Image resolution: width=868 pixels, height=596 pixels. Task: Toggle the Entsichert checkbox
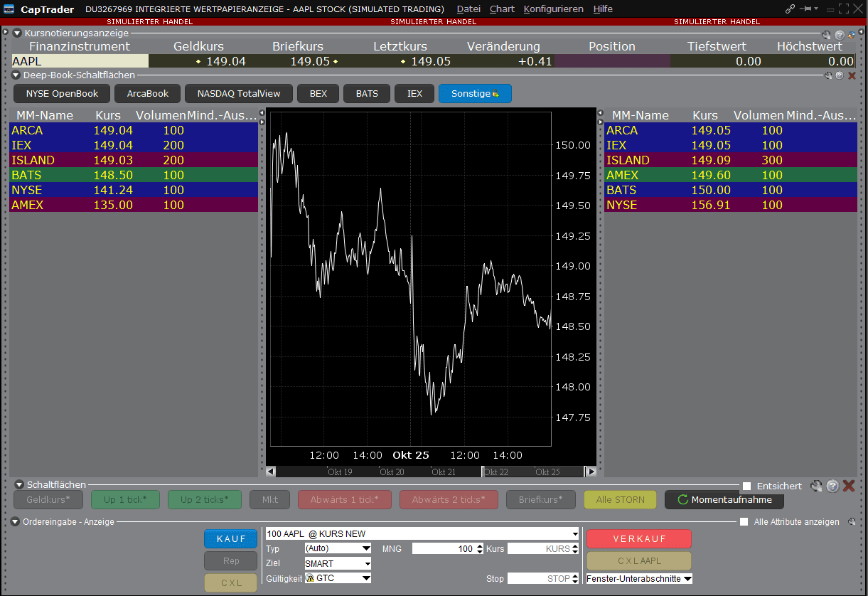pos(746,486)
